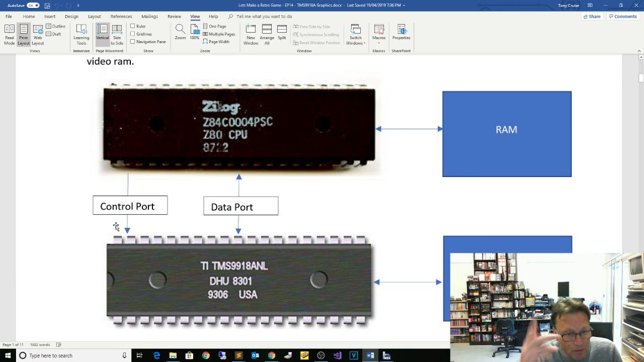Switch to Draft view
Viewport: 644px width, 362px height.
click(53, 33)
